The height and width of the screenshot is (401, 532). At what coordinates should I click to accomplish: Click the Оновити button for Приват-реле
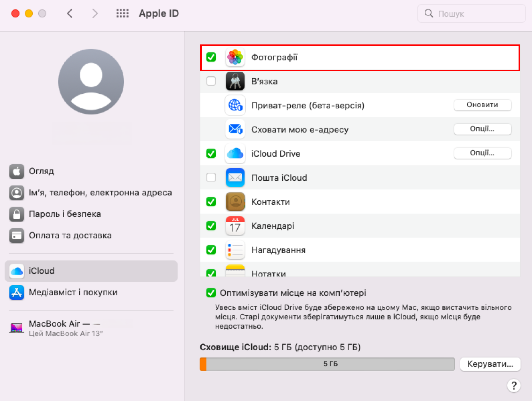tap(482, 105)
